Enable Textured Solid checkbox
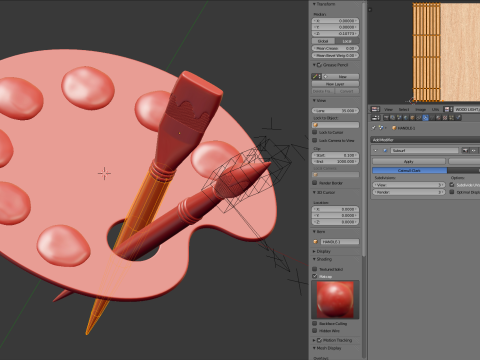 point(315,269)
